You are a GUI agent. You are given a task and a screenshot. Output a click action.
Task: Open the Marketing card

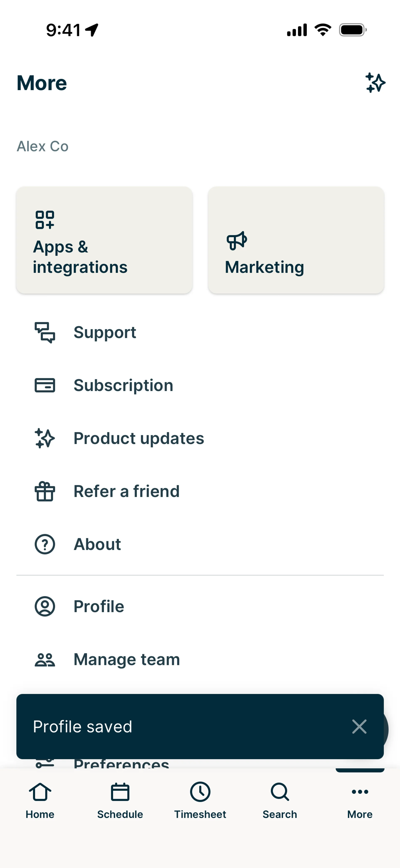[296, 240]
